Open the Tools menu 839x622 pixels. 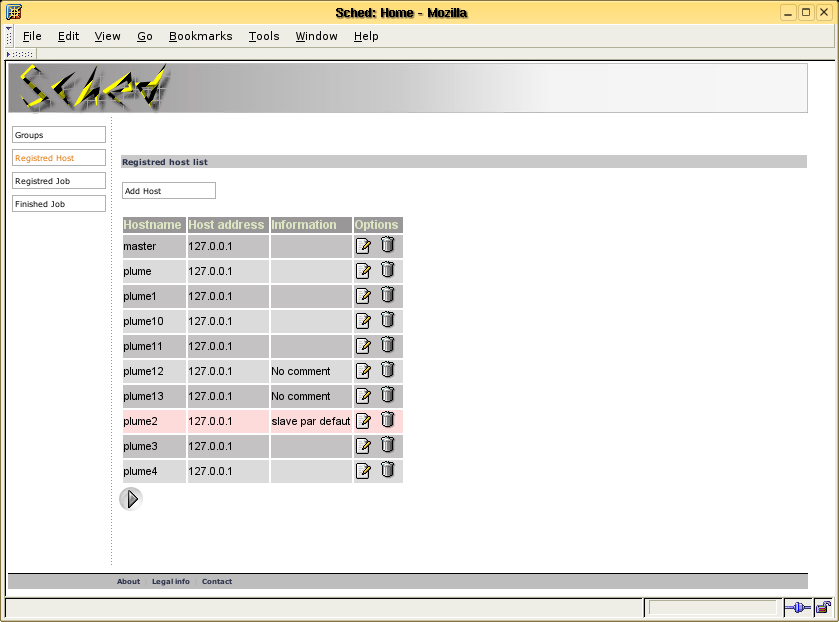tap(264, 36)
